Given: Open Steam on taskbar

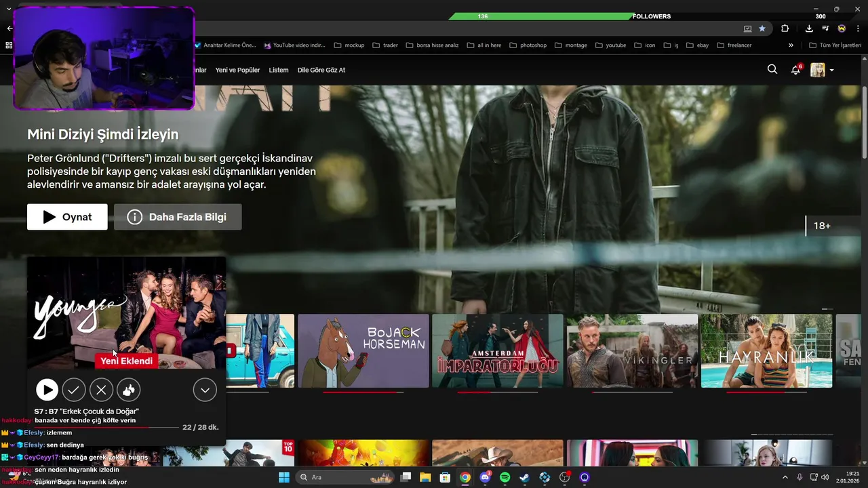Looking at the screenshot, I should click(x=524, y=477).
